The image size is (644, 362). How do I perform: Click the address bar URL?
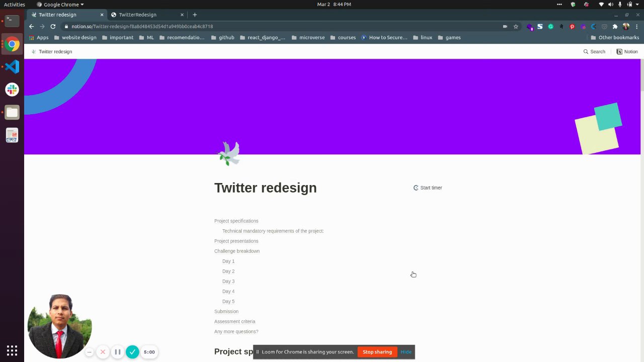(x=142, y=26)
